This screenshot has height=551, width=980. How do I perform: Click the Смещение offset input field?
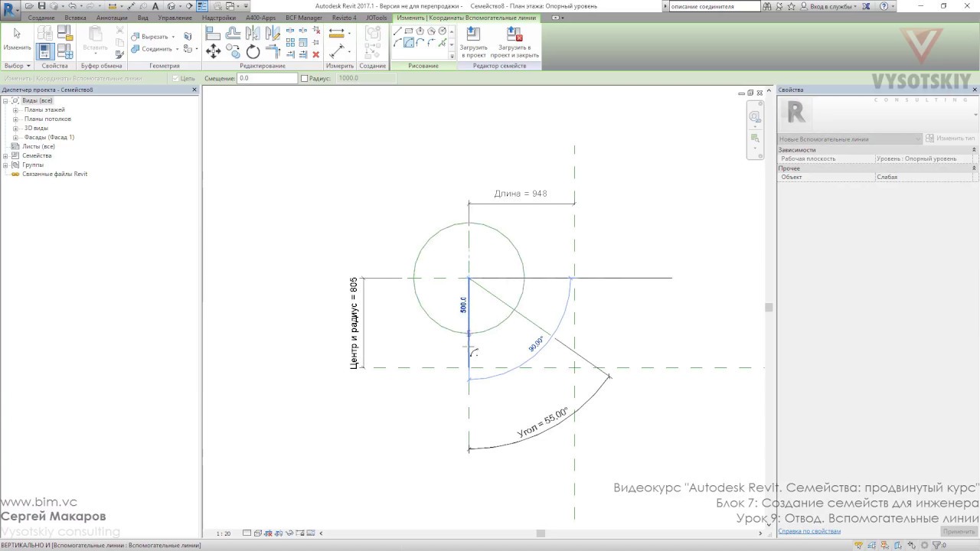[266, 78]
